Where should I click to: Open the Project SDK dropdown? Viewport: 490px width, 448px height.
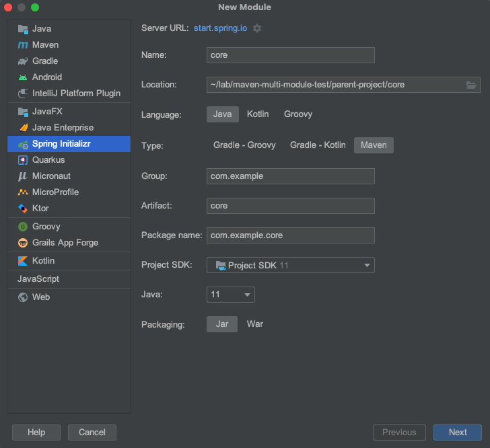coord(290,265)
